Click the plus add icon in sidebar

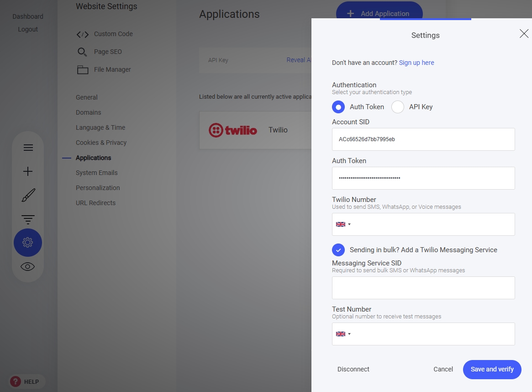[28, 171]
